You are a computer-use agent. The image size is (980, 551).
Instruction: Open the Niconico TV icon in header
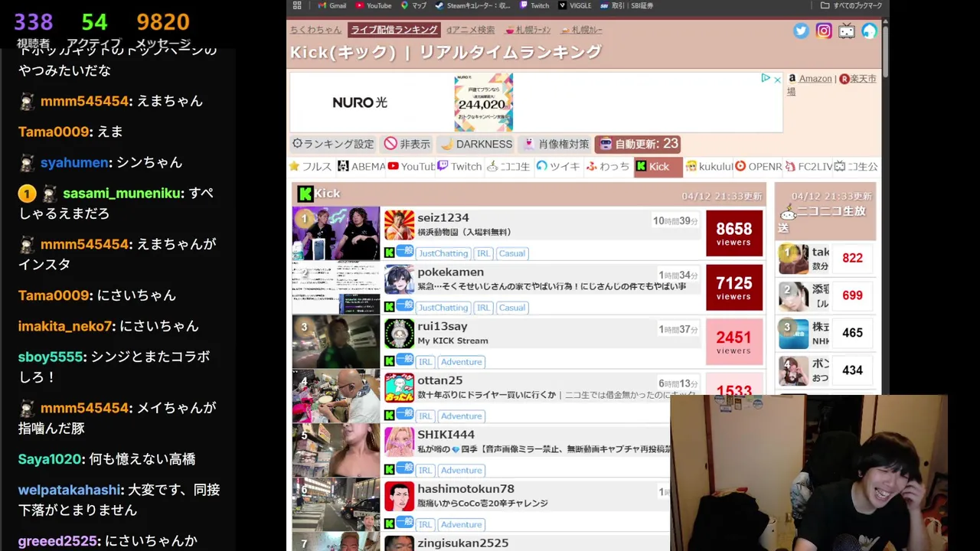click(x=847, y=31)
